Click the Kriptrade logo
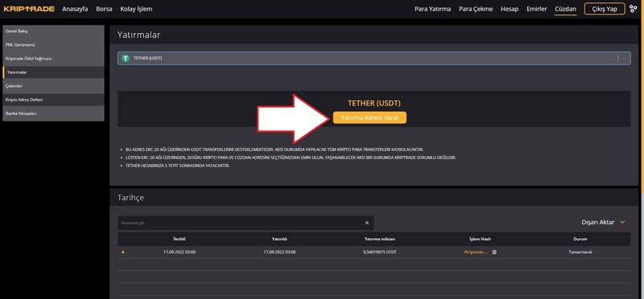Image resolution: width=644 pixels, height=299 pixels. pyautogui.click(x=29, y=9)
